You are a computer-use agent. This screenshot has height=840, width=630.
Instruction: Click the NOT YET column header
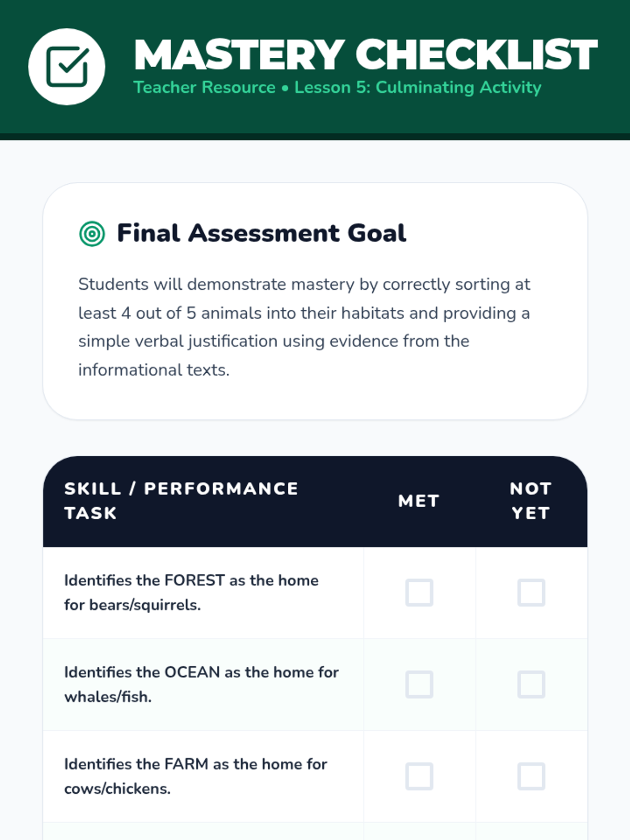(x=531, y=501)
